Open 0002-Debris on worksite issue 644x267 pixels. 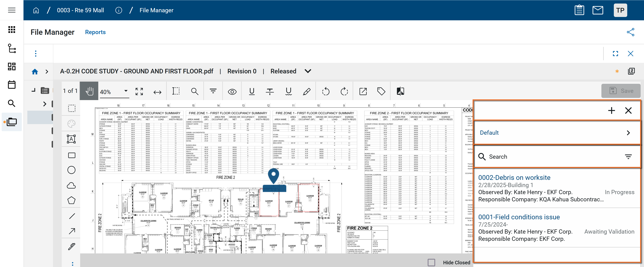point(514,177)
